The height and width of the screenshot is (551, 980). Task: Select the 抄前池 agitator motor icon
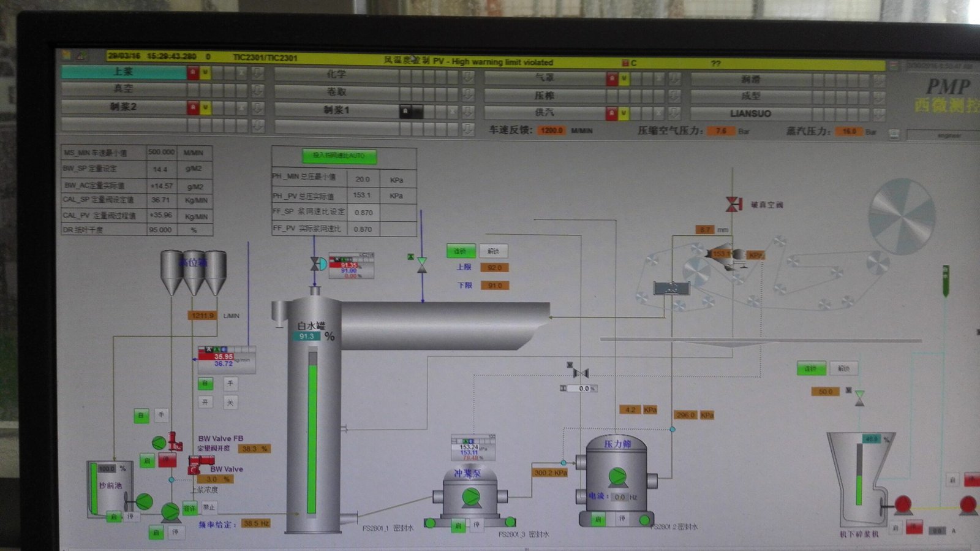143,502
